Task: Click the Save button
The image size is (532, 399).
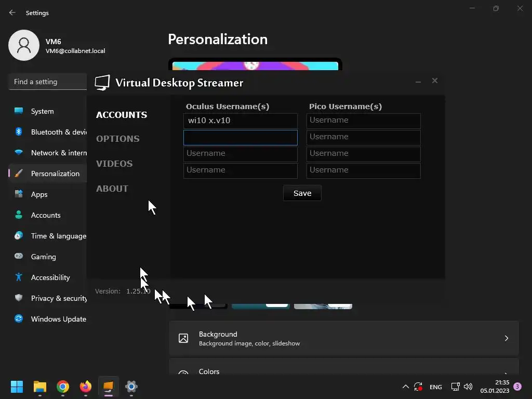Action: pos(302,193)
